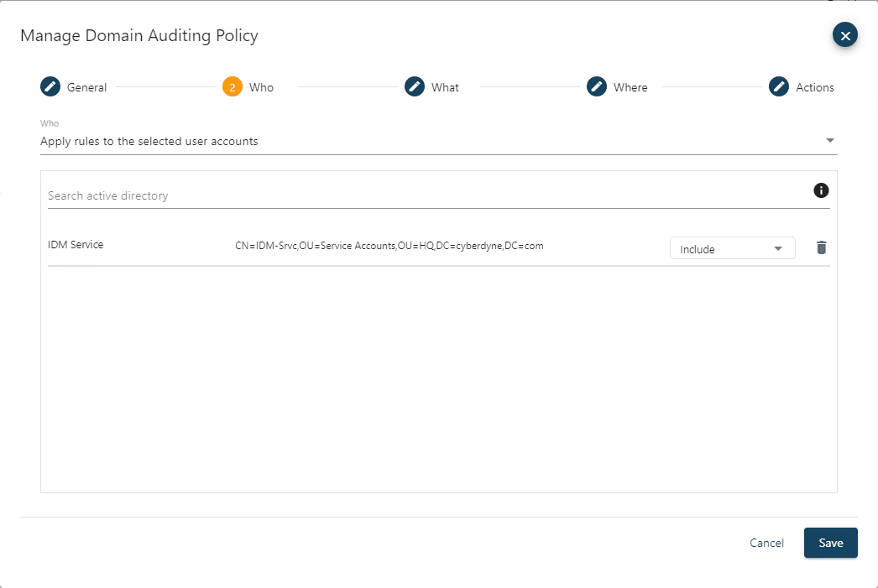Image resolution: width=878 pixels, height=588 pixels.
Task: Select the What step pencil icon
Action: (415, 86)
